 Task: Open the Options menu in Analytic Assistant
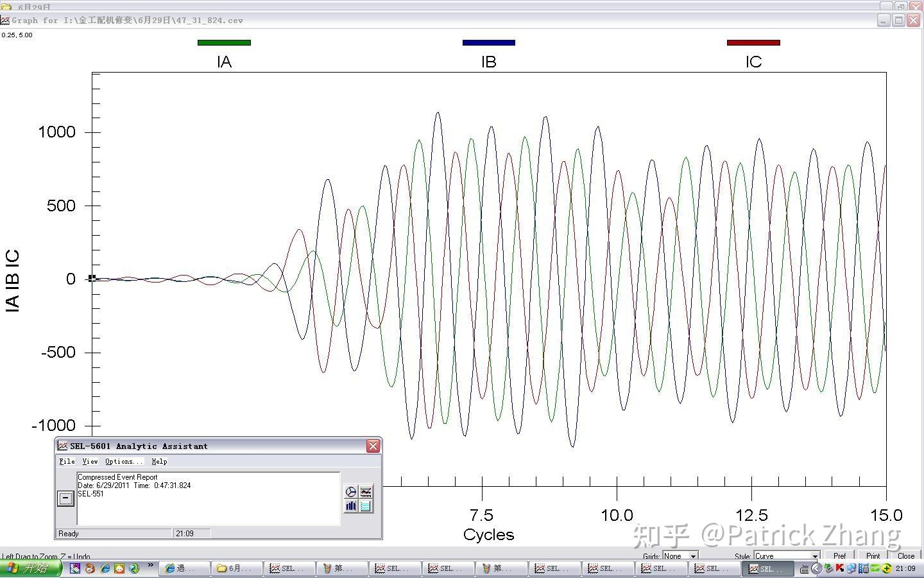[124, 461]
